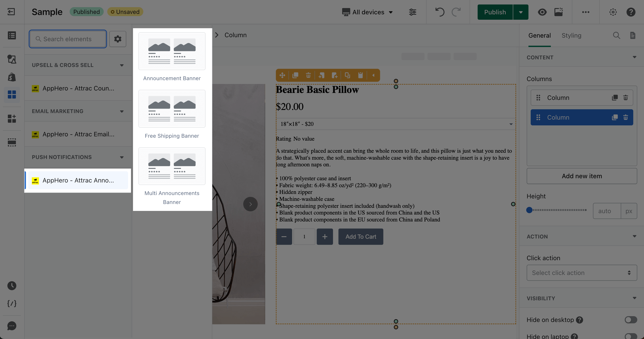The width and height of the screenshot is (644, 339).
Task: Select AppHero - Attrac Email item
Action: click(x=78, y=134)
